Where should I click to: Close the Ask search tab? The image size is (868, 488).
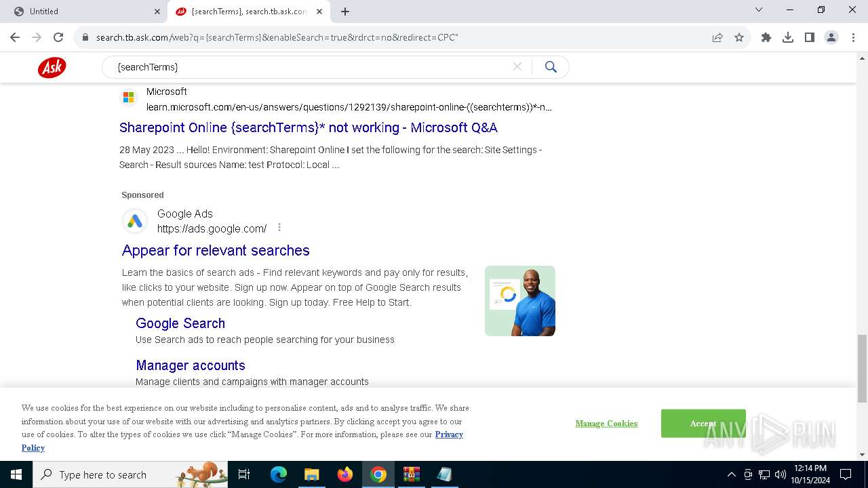[319, 12]
